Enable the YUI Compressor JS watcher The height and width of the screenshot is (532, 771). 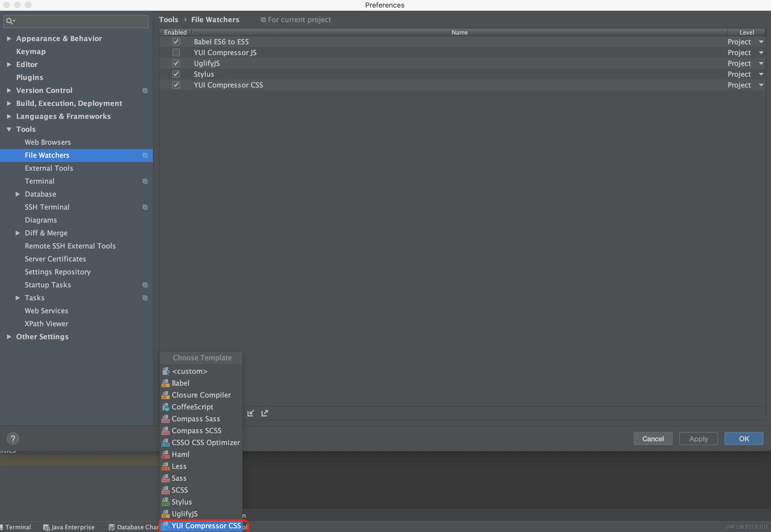click(176, 52)
